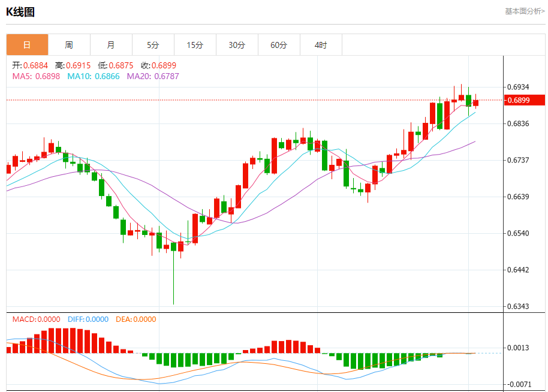
Task: Click the DEA value label
Action: 136,319
